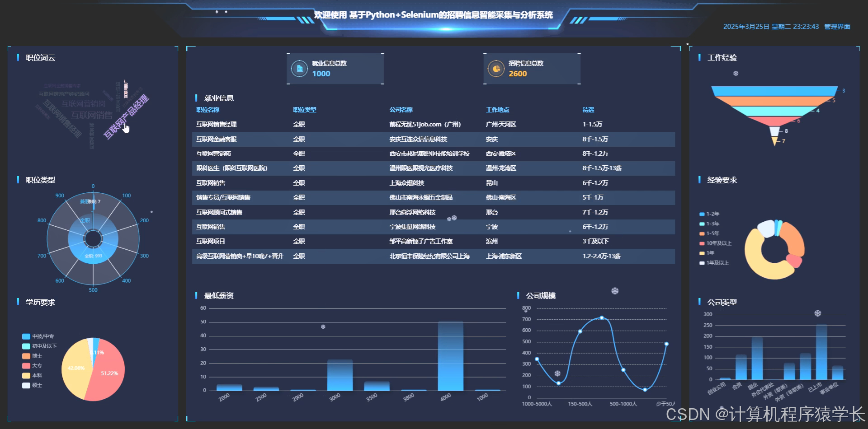
Task: Click 互联网顾问式销售 job name
Action: [x=219, y=212]
